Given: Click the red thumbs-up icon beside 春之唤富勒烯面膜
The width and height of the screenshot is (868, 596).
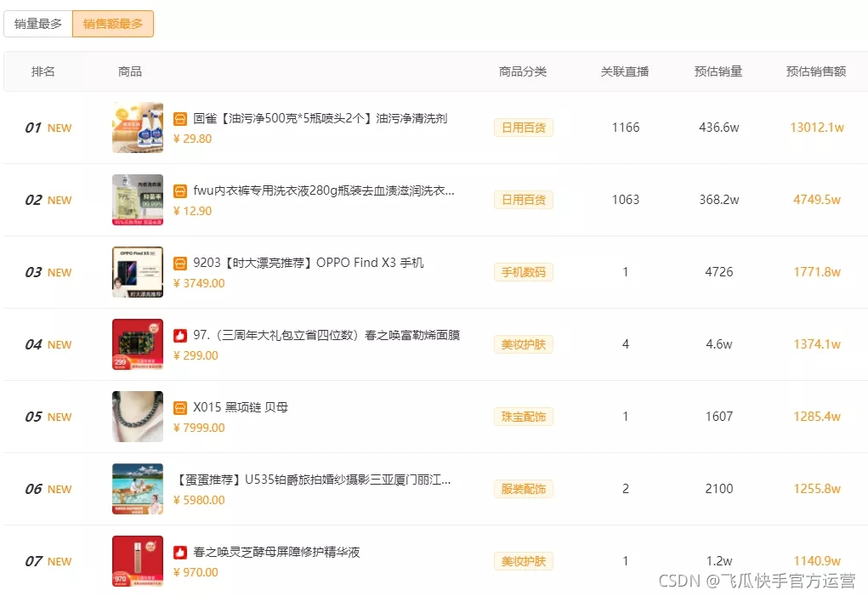Looking at the screenshot, I should [x=180, y=335].
